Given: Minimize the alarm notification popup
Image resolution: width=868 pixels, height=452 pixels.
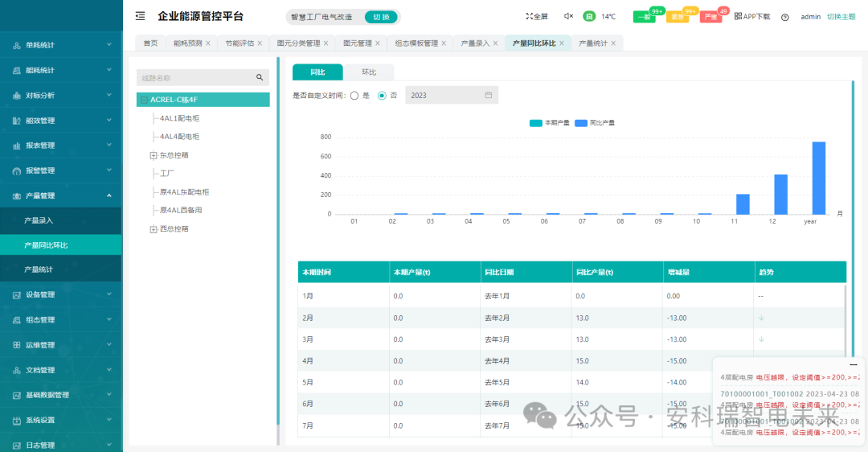Looking at the screenshot, I should point(853,364).
